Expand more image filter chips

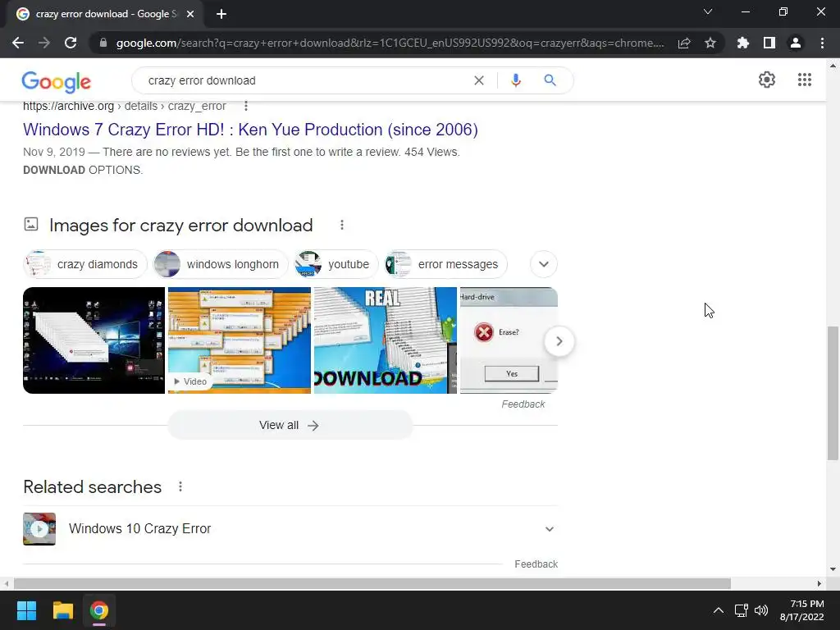544,264
